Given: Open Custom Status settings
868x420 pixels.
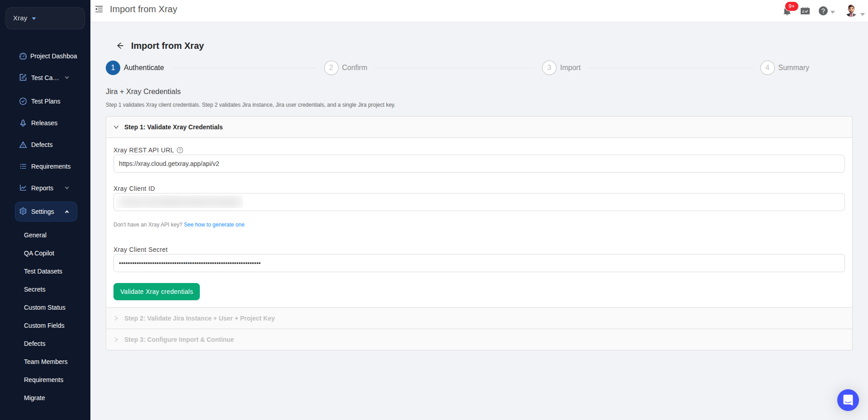Looking at the screenshot, I should (45, 307).
